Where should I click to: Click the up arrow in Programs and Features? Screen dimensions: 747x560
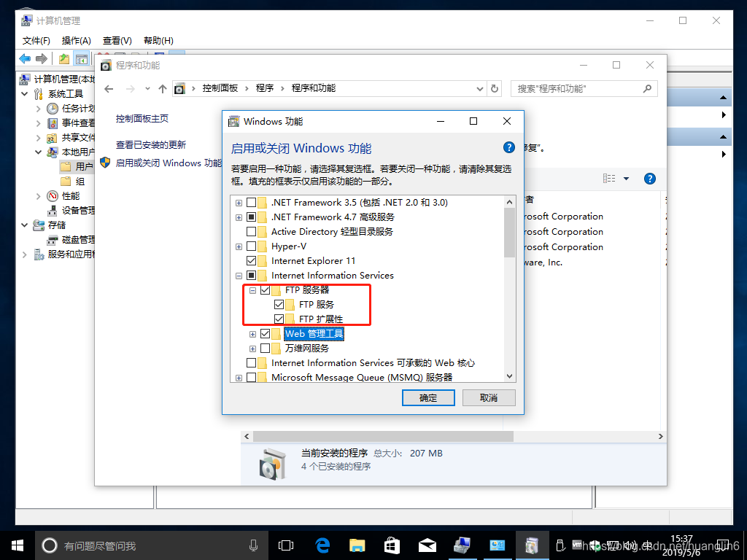point(163,88)
